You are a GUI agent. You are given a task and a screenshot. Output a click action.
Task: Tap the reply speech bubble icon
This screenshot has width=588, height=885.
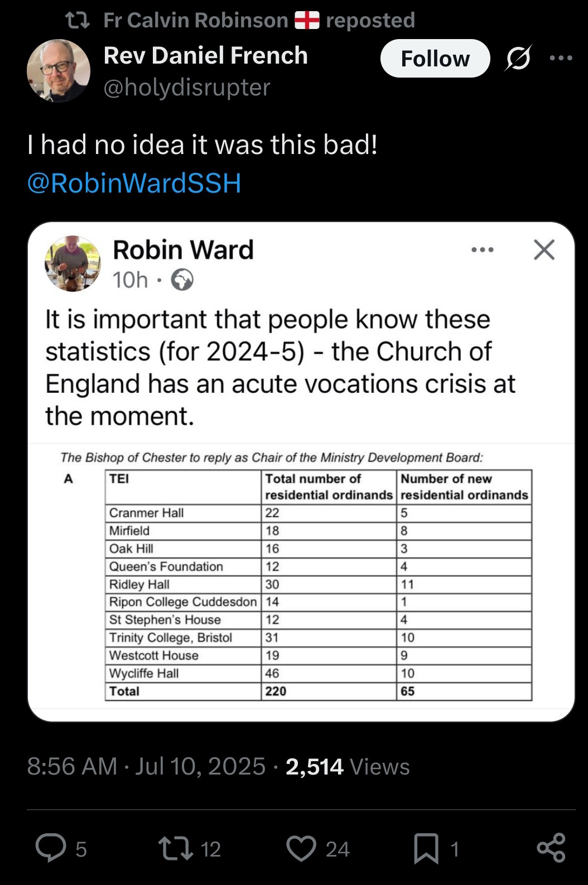(51, 848)
